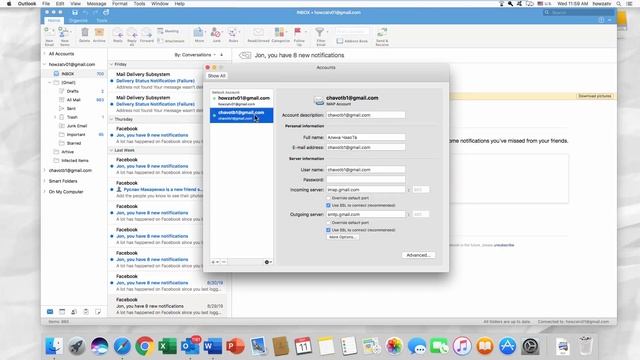This screenshot has width=640, height=360.
Task: Click the Save icon in title bar
Action: click(75, 13)
